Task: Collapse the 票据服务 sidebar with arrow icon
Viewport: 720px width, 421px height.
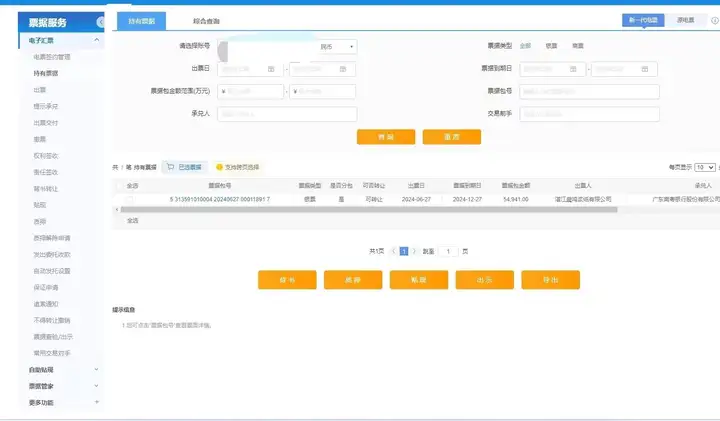Action: (x=101, y=22)
